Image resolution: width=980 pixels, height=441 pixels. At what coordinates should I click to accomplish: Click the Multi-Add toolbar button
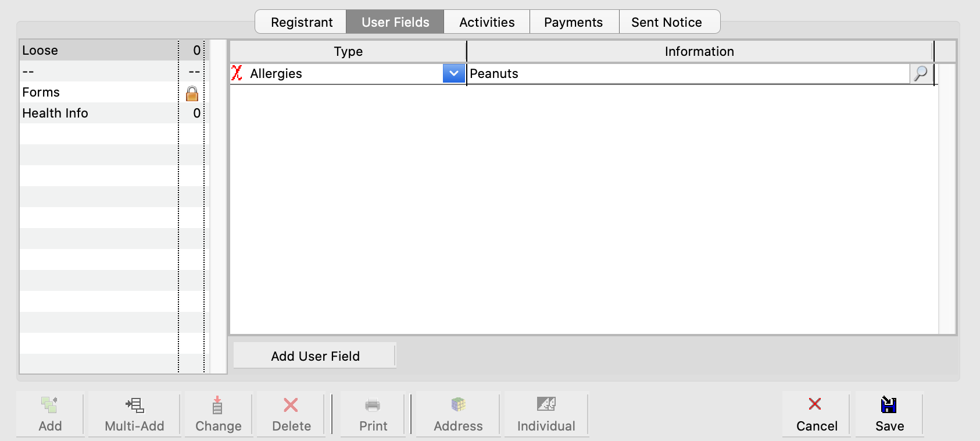pos(134,414)
